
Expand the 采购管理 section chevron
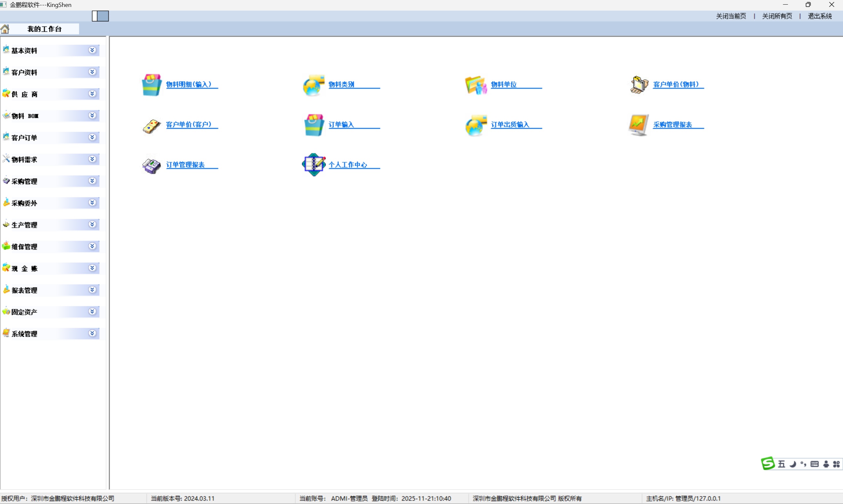tap(92, 181)
